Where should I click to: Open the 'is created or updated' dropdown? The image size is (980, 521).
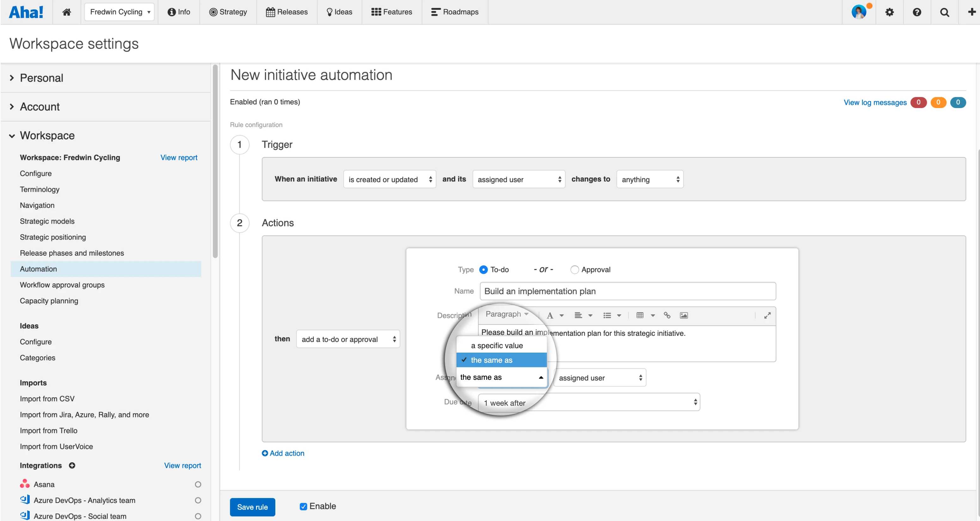click(x=389, y=179)
